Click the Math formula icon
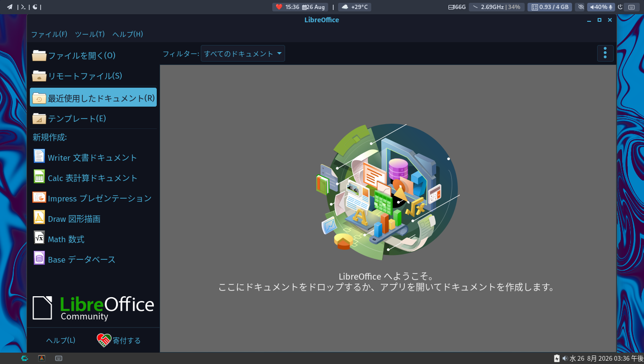The image size is (644, 364). [39, 237]
